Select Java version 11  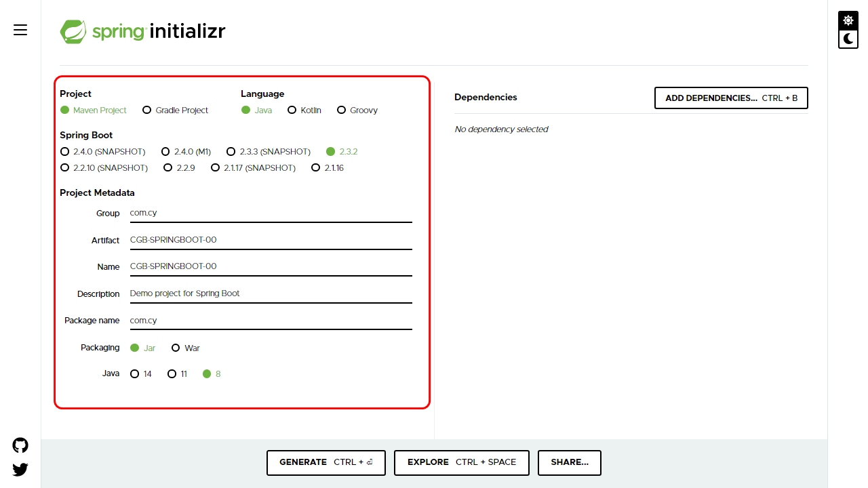pos(178,373)
